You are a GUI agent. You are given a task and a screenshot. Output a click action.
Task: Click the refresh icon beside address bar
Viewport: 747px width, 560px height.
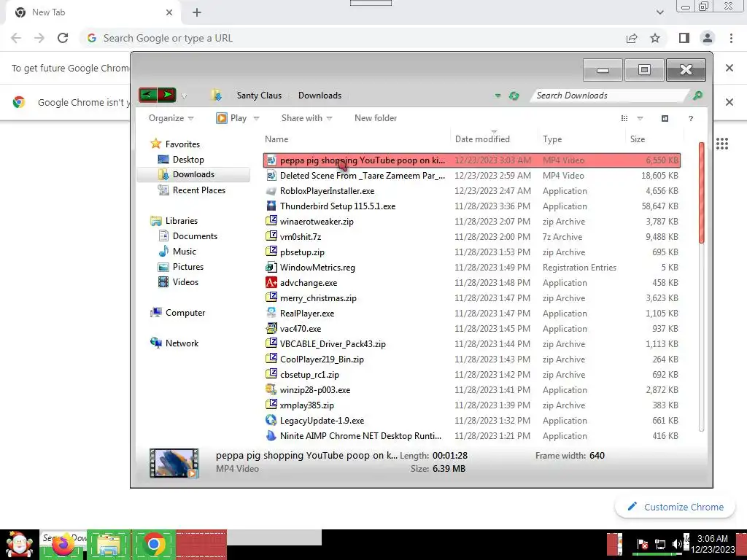tap(514, 96)
